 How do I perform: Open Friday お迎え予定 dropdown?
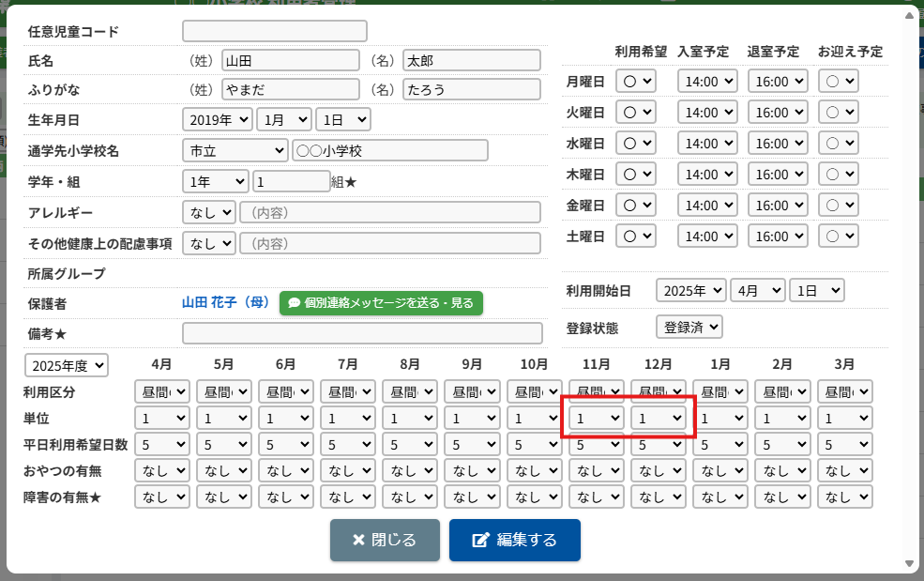coord(837,206)
